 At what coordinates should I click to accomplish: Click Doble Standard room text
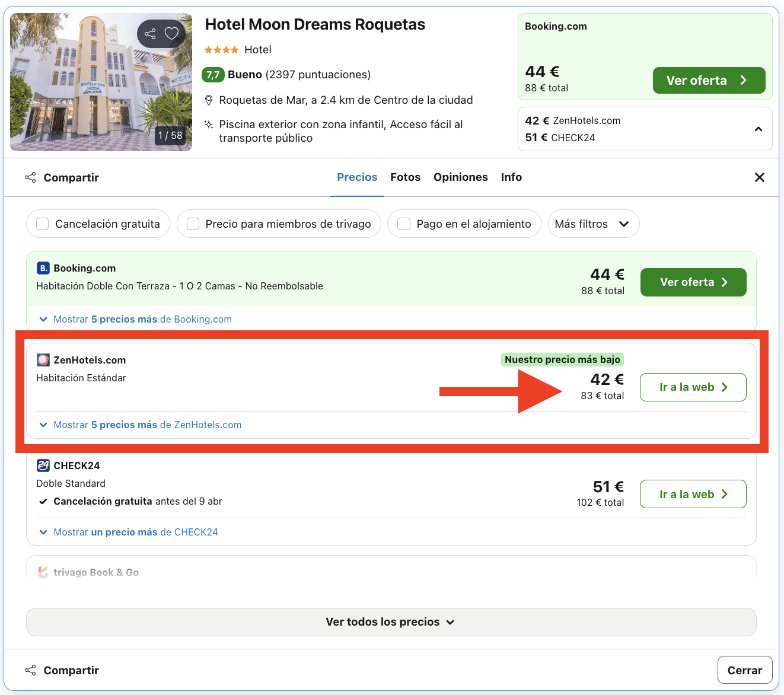(71, 483)
